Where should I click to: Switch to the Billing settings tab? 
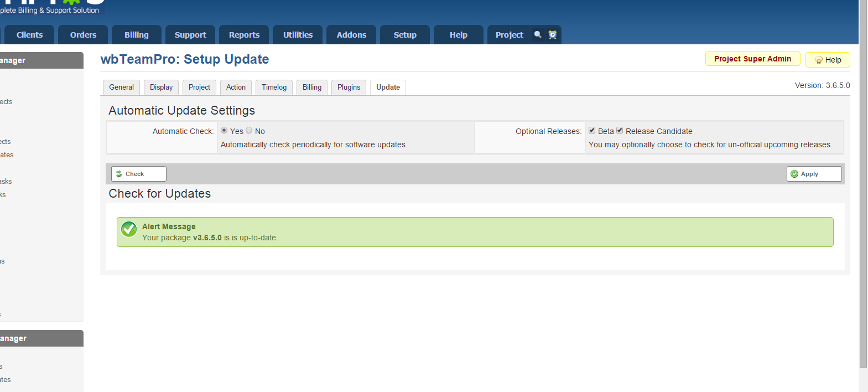pyautogui.click(x=312, y=87)
